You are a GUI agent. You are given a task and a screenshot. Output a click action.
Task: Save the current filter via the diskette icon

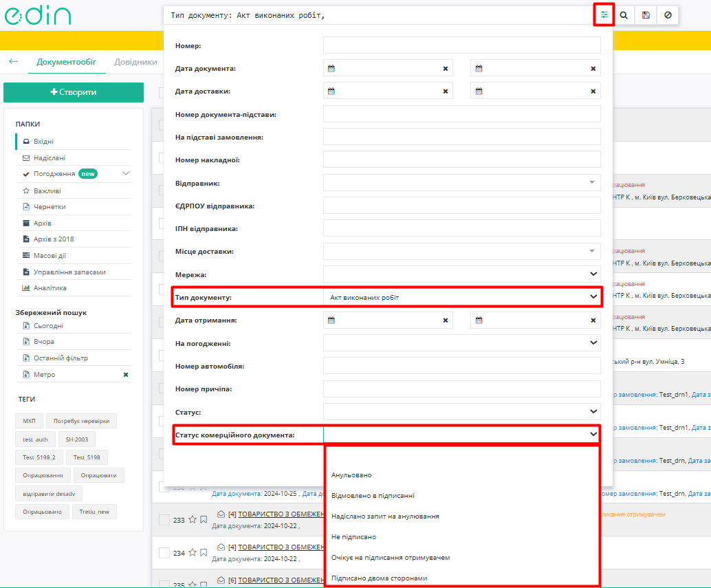(646, 14)
